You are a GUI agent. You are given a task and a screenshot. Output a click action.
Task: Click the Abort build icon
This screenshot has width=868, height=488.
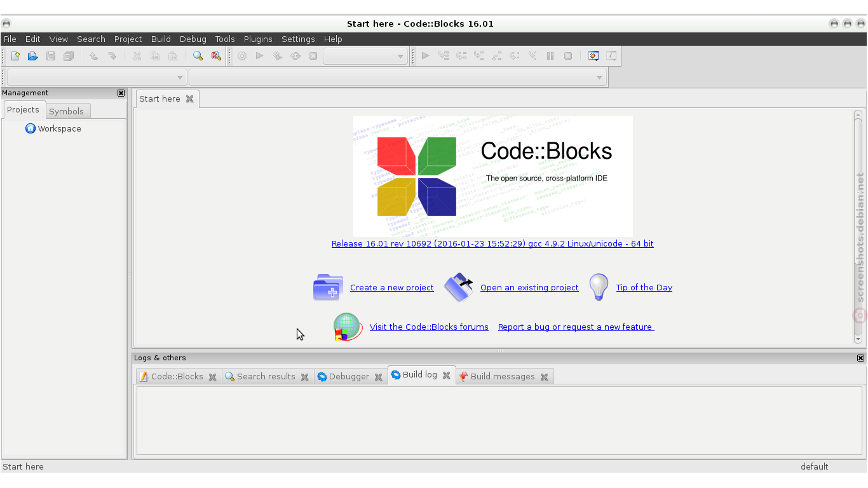pos(313,56)
